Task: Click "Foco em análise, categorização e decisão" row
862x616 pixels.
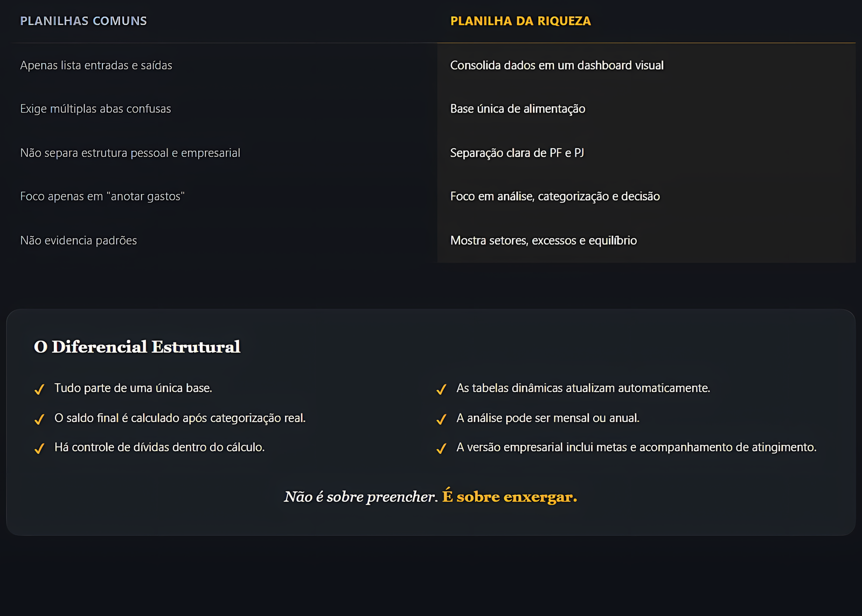Action: [x=555, y=197]
